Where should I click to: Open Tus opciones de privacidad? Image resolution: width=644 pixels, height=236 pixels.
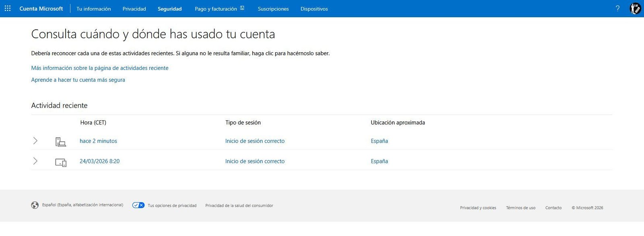point(172,205)
